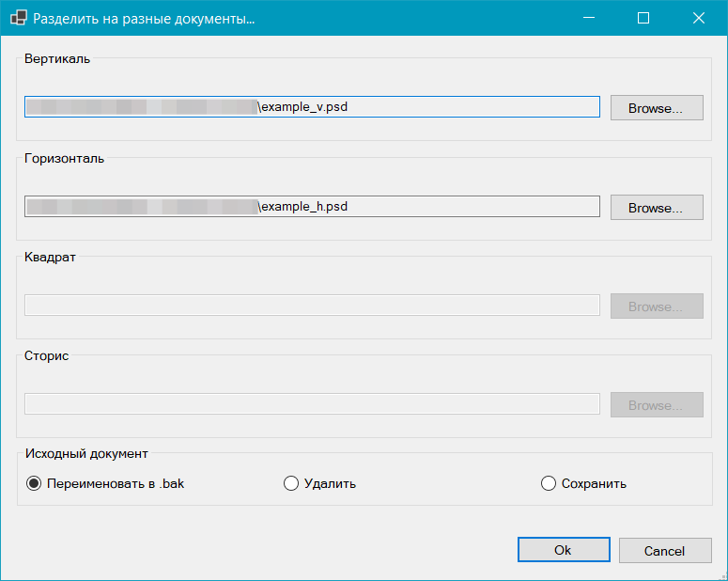
Task: Click into the Горизонталь field with example_h.psd
Action: [x=423, y=207]
